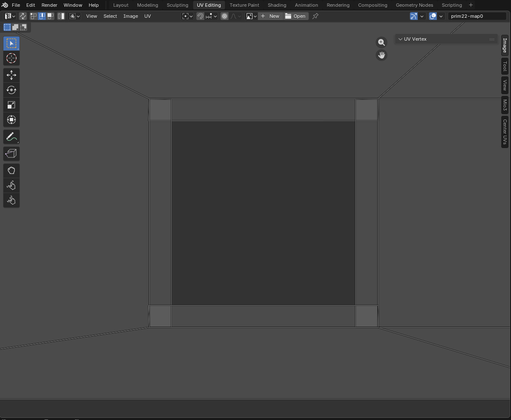Open the editor type dropdown
The width and height of the screenshot is (511, 420).
coord(10,16)
